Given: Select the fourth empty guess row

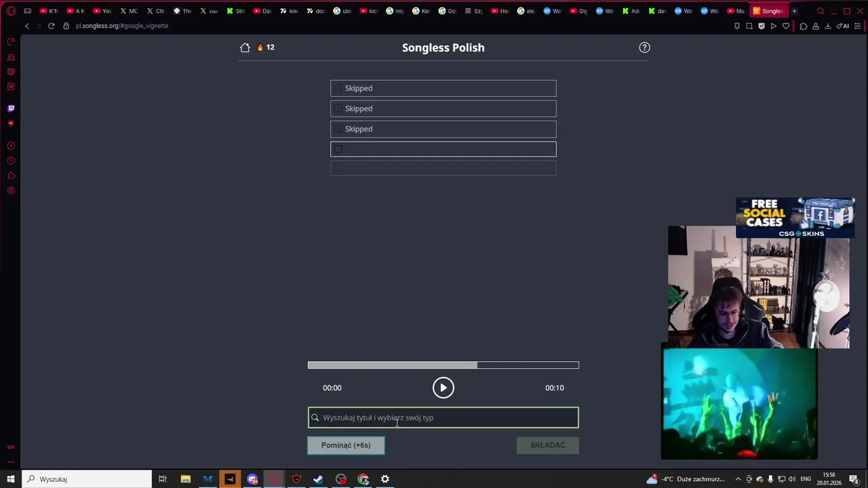Looking at the screenshot, I should pyautogui.click(x=443, y=149).
